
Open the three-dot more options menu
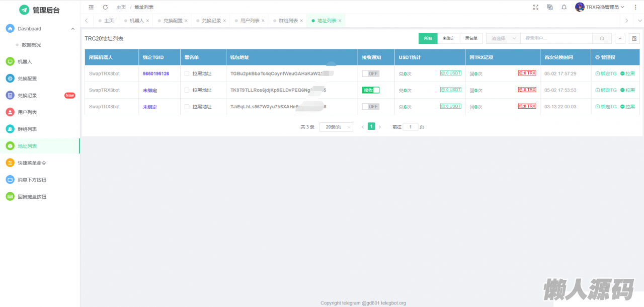click(x=635, y=7)
